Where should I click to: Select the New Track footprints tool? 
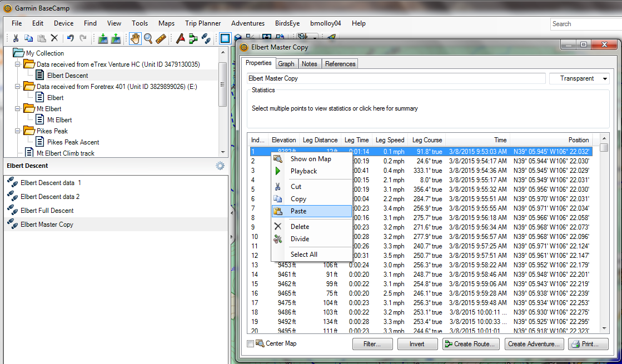coord(206,38)
